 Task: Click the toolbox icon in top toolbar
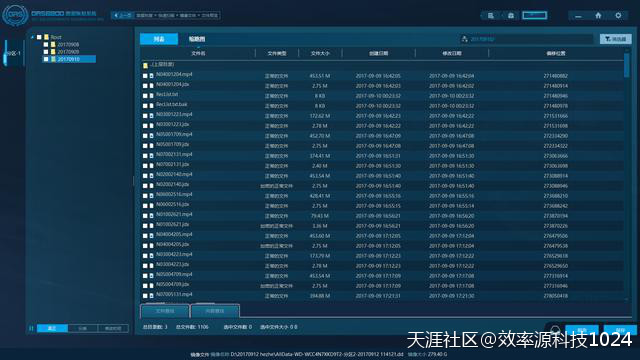point(511,16)
